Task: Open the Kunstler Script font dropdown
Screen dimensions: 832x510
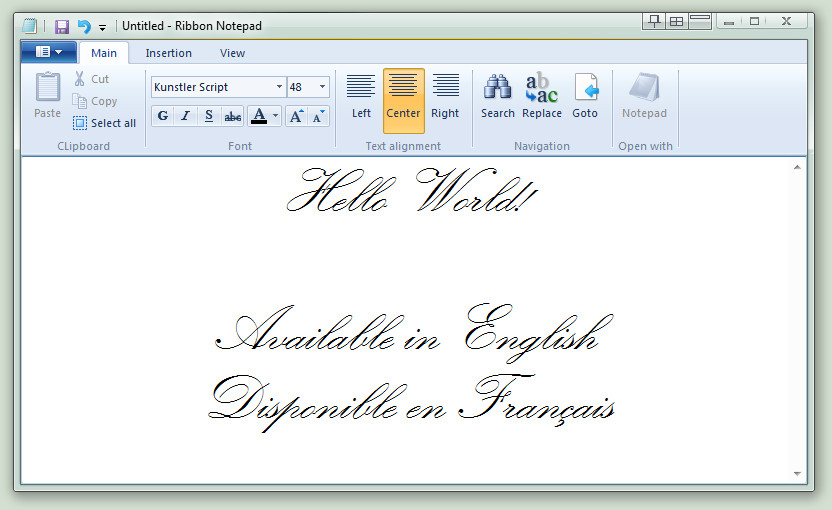Action: (279, 87)
